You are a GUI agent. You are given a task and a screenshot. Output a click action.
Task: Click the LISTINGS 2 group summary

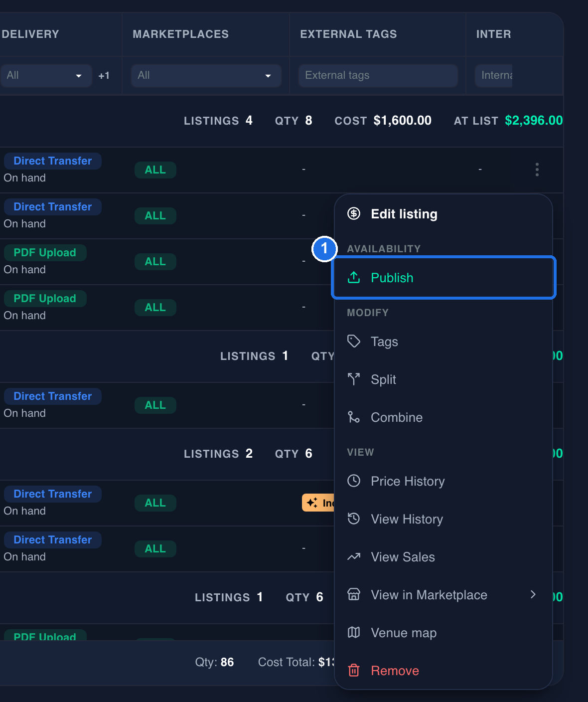point(218,454)
